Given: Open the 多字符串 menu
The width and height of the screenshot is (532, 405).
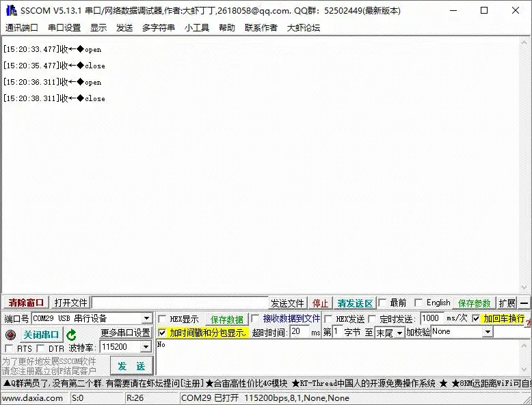Looking at the screenshot, I should point(159,27).
